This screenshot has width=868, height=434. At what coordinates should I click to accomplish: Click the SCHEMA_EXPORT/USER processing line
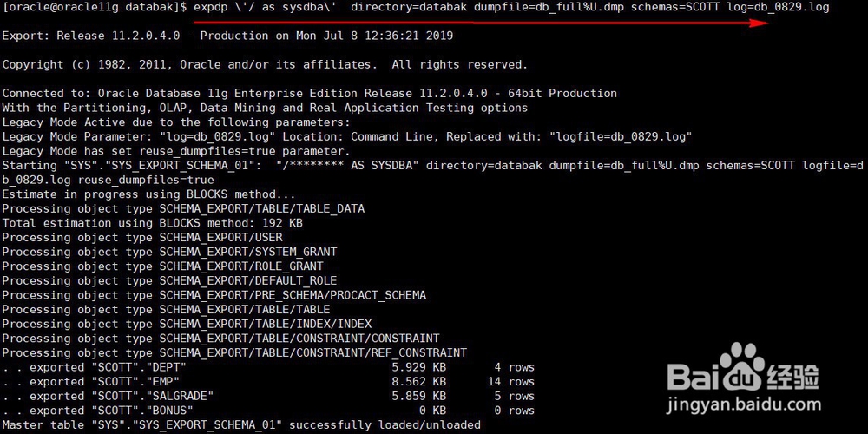tap(142, 238)
